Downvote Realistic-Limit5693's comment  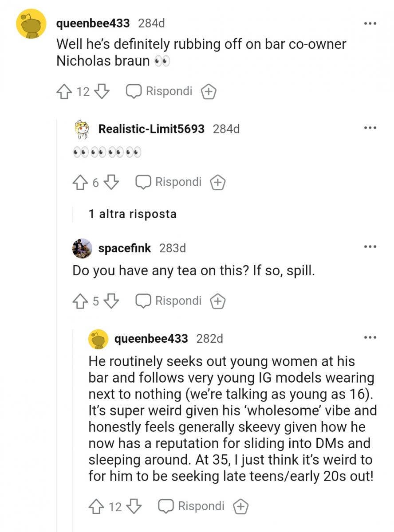click(x=112, y=182)
